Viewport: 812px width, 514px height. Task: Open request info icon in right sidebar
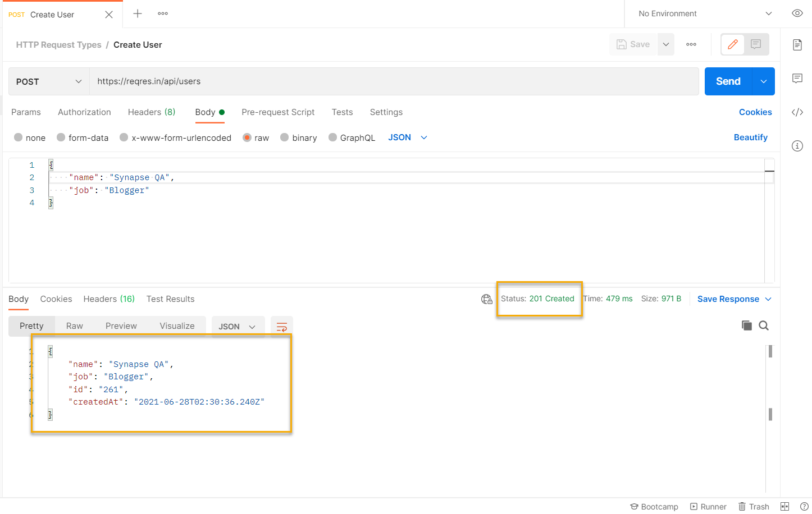pyautogui.click(x=797, y=146)
